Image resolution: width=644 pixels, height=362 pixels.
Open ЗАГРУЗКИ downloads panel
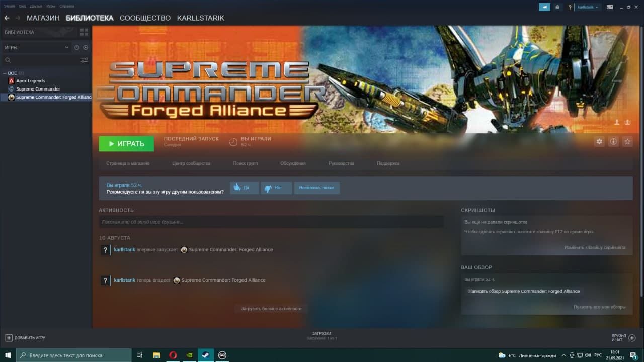321,336
